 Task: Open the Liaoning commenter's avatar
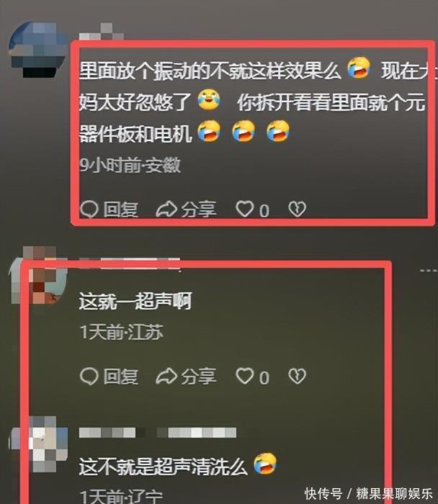click(x=39, y=444)
